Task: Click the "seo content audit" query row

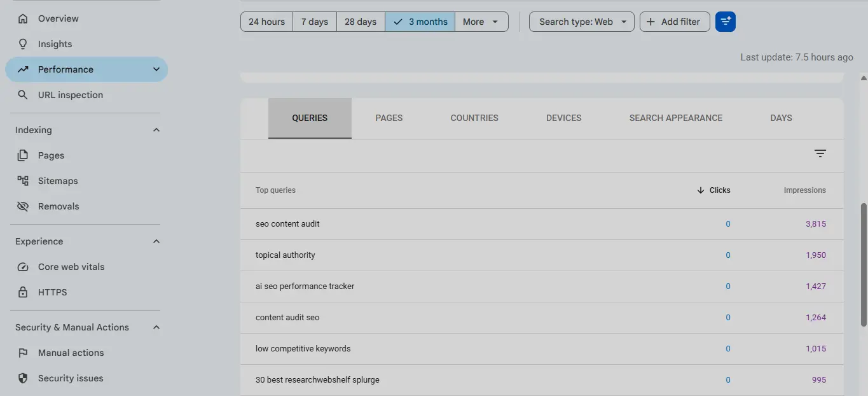Action: [542, 224]
